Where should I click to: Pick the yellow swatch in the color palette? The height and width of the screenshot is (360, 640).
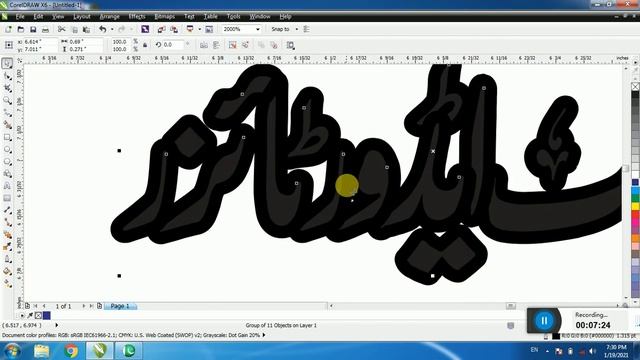(635, 207)
